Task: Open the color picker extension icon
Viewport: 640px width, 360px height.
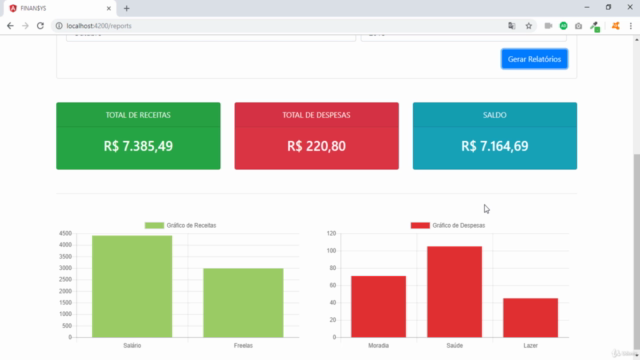Action: click(595, 27)
